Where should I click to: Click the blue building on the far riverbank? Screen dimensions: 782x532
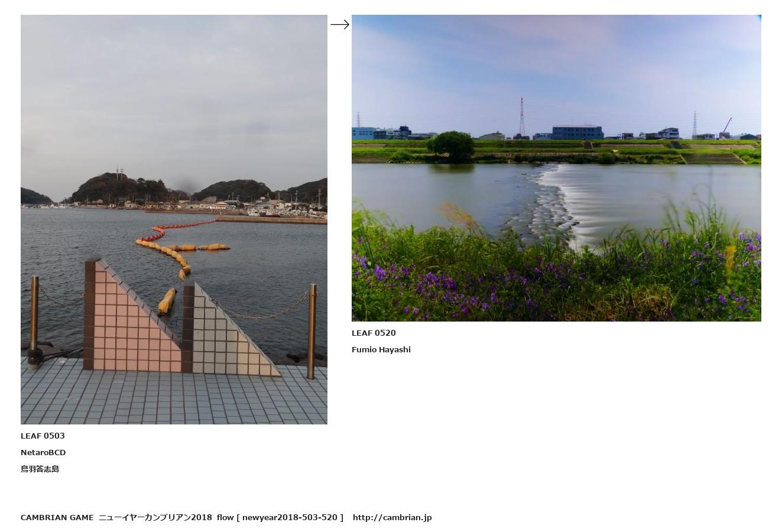click(x=577, y=132)
